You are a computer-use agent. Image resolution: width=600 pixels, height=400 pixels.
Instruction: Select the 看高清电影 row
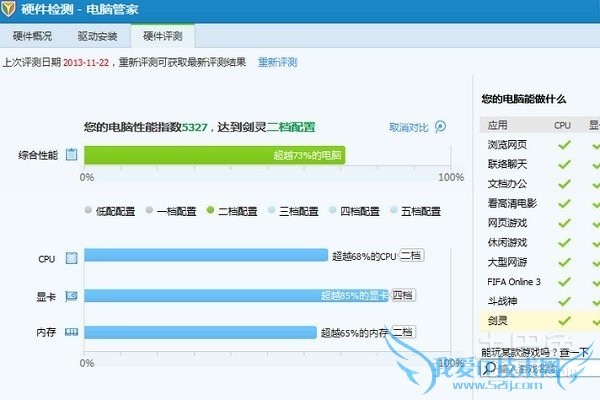pos(540,203)
